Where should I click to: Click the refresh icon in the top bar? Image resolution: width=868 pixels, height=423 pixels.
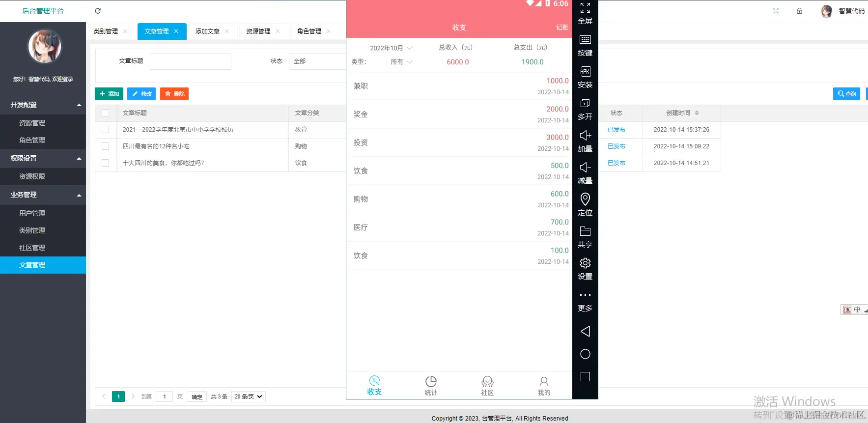tap(98, 11)
